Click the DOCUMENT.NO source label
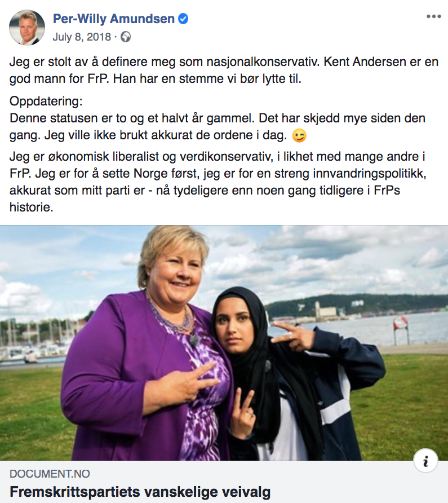This screenshot has width=448, height=503. point(50,474)
